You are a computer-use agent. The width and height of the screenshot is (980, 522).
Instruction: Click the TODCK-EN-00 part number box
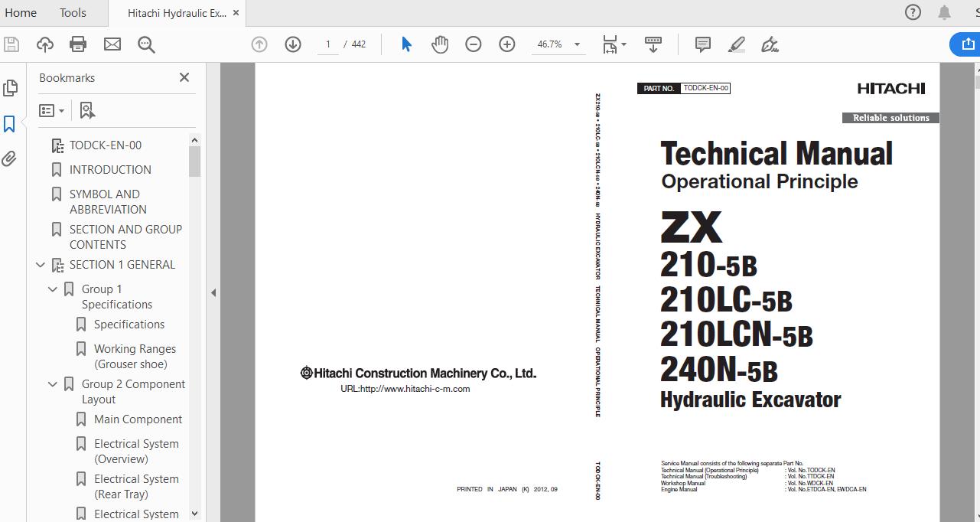tap(706, 88)
